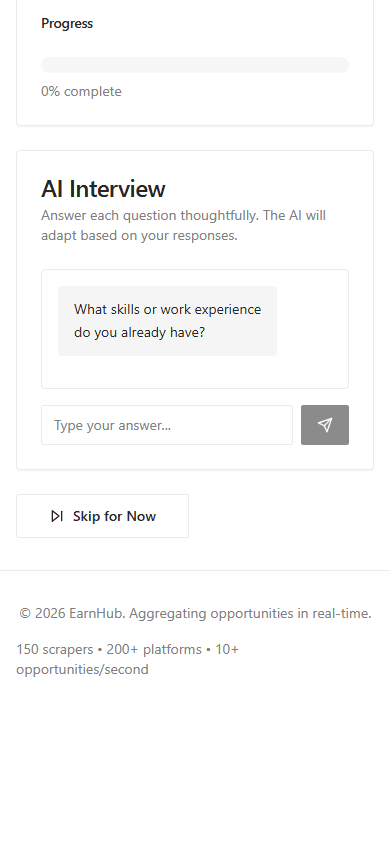390x844 pixels.
Task: Skip the interview using Skip for Now label
Action: [x=114, y=516]
